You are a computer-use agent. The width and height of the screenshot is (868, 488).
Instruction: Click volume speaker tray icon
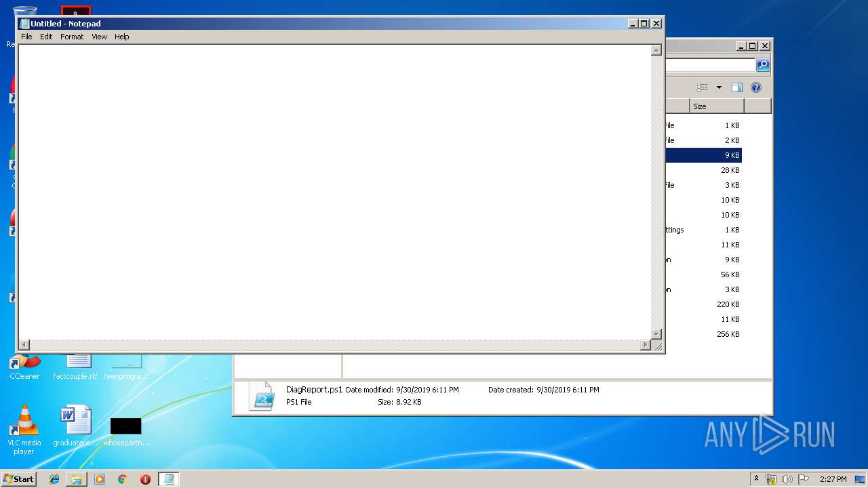787,479
